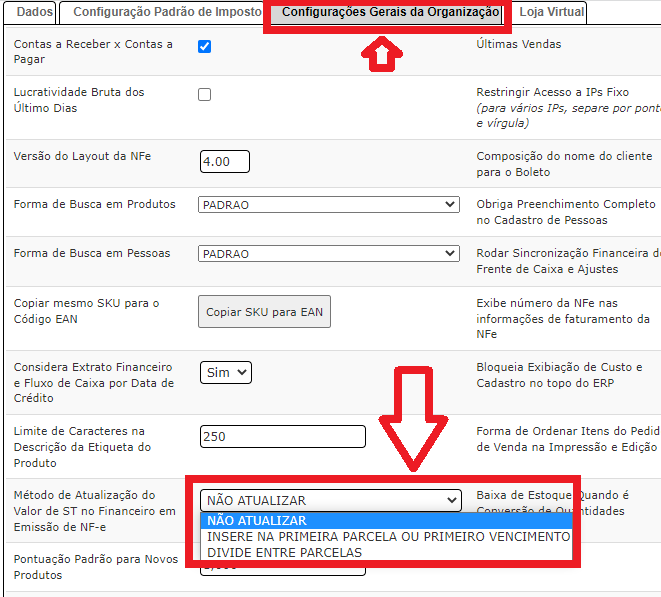Open the Sim dropdown for Extrato Financeiro
The image size is (661, 597).
(226, 372)
